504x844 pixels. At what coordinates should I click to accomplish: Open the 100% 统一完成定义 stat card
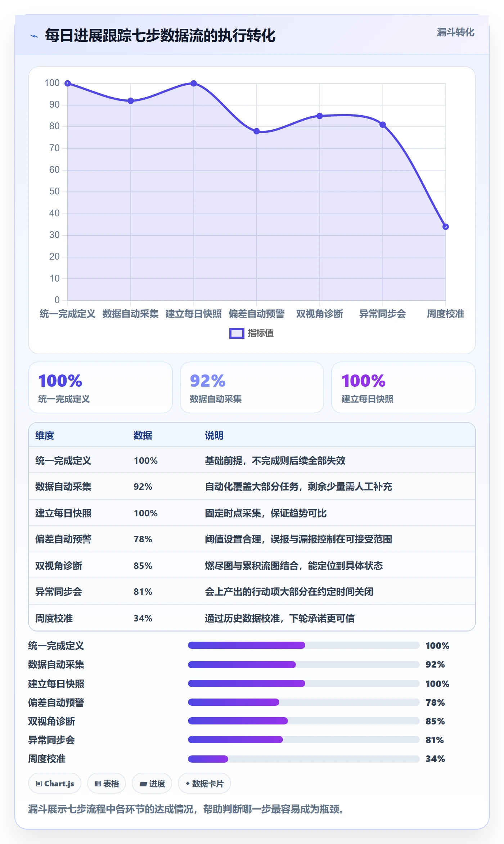pyautogui.click(x=100, y=387)
